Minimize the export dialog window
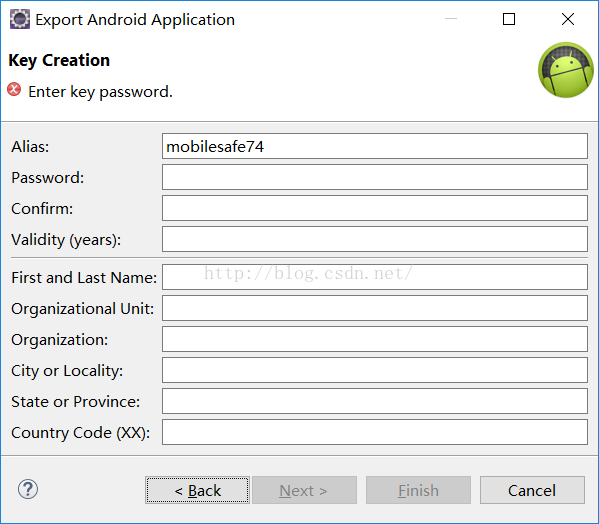The height and width of the screenshot is (524, 599). pyautogui.click(x=451, y=19)
